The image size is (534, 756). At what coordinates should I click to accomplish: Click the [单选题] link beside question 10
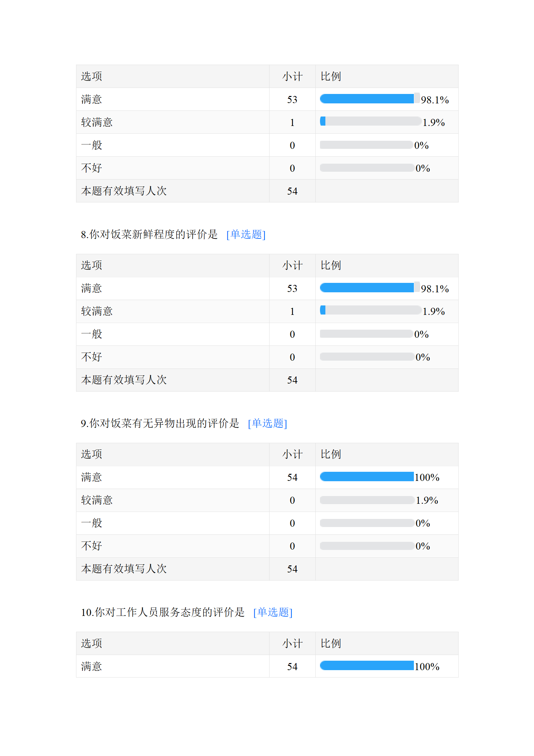pos(273,612)
